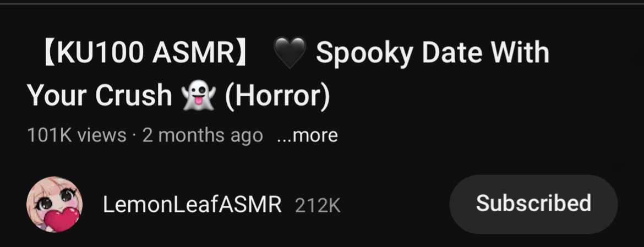This screenshot has height=247, width=644.
Task: Click the opening bracket before KU100
Action: 48,52
